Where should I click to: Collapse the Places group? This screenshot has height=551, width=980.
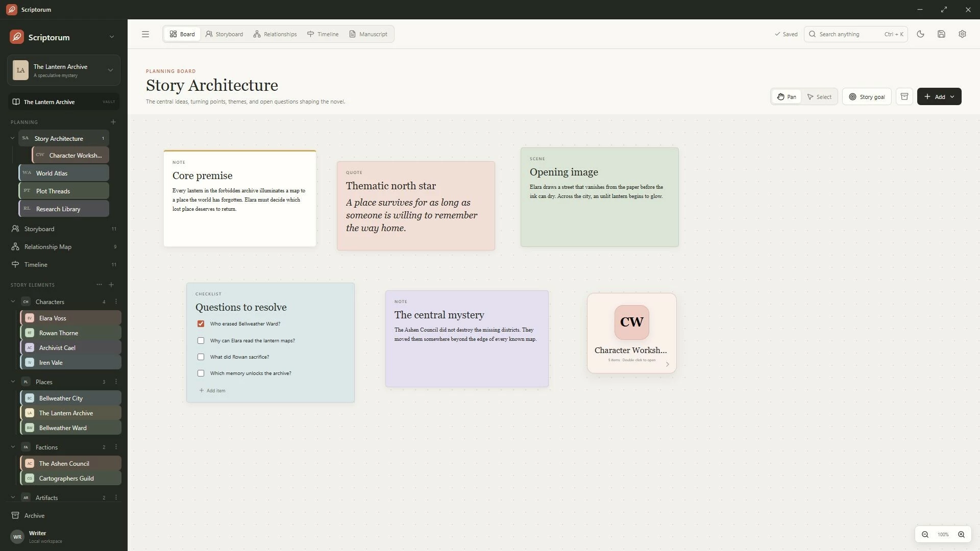[x=13, y=382]
